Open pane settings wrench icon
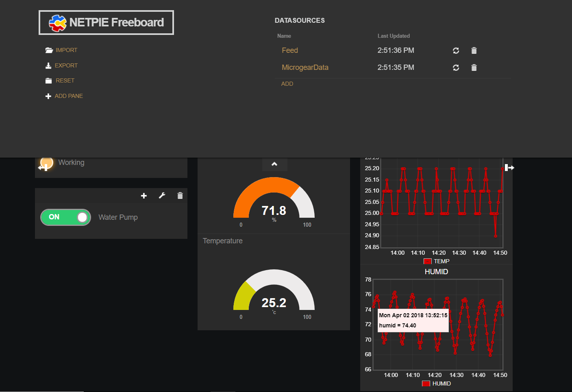 click(x=162, y=196)
